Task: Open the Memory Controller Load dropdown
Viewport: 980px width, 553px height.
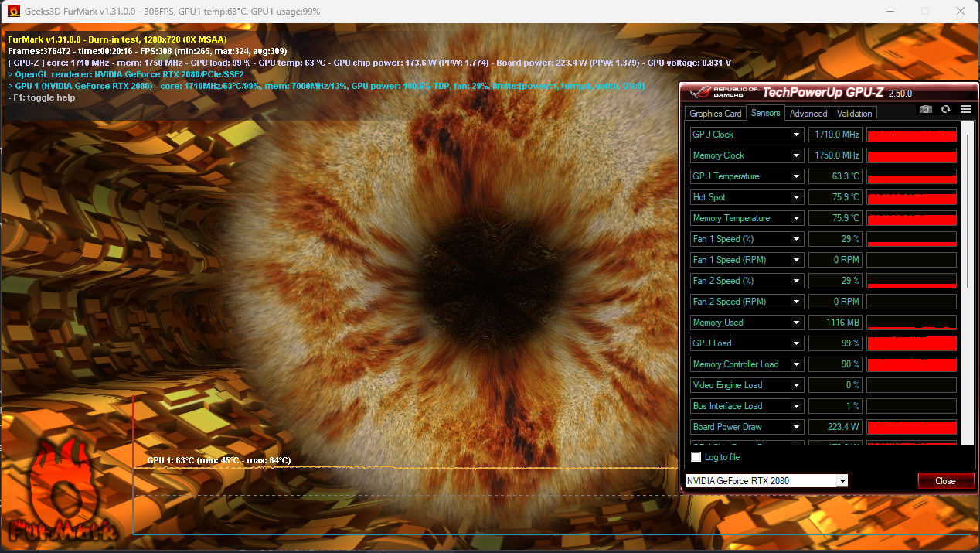Action: pos(796,364)
